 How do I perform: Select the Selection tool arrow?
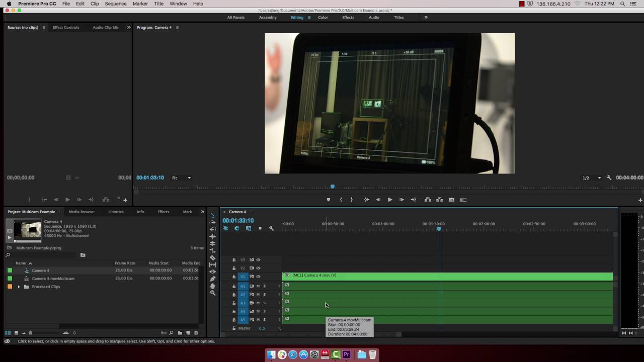pos(212,216)
